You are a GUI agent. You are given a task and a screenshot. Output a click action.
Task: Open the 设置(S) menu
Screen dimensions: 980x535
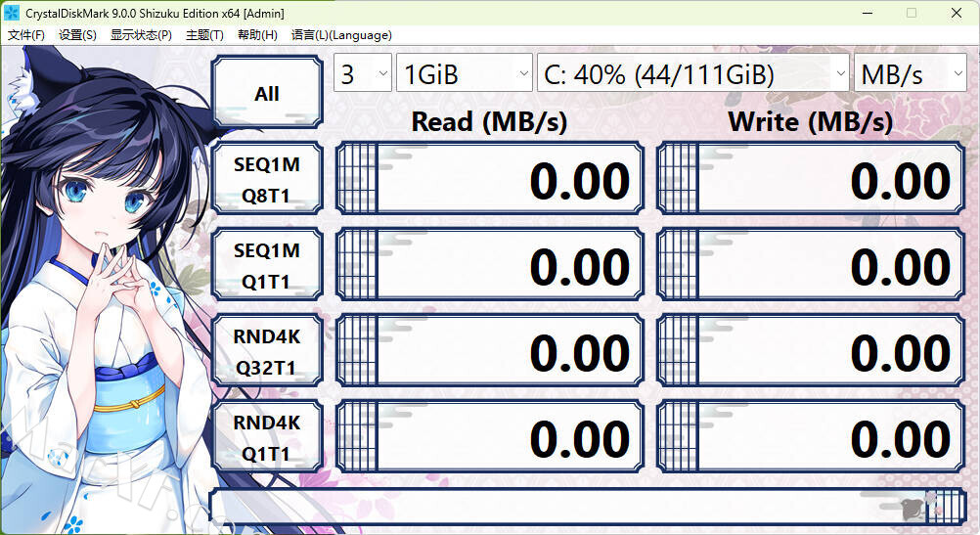pyautogui.click(x=77, y=35)
